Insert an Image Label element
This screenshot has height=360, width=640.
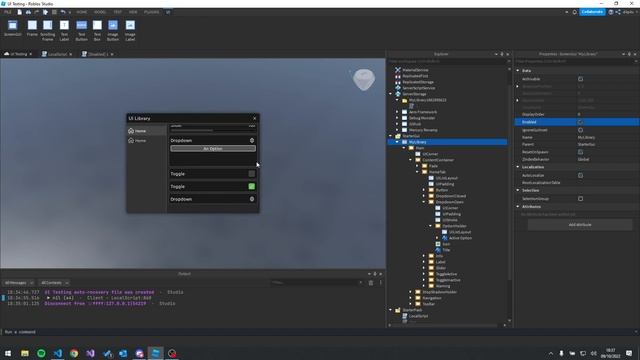pyautogui.click(x=130, y=30)
